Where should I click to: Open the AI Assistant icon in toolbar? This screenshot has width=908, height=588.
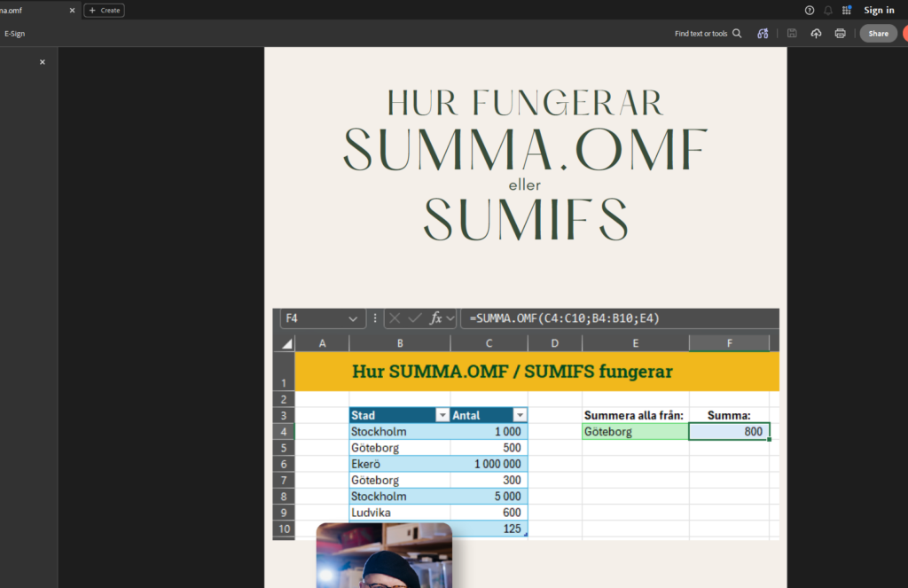point(763,34)
